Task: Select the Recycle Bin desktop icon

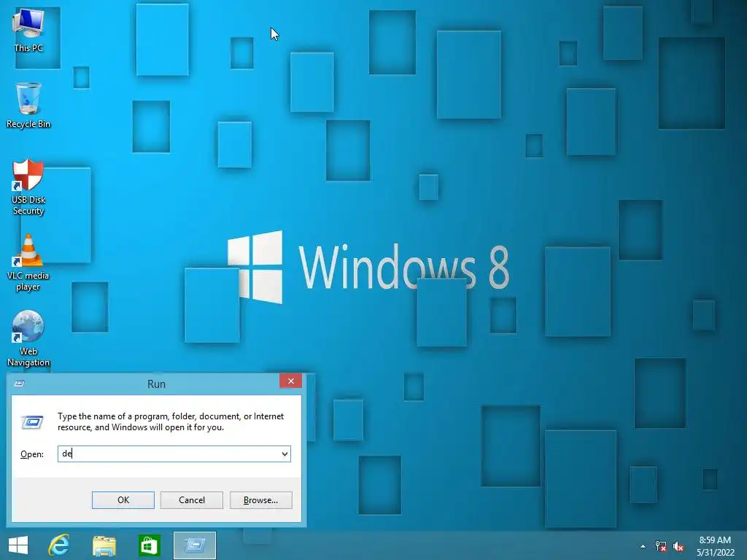Action: tap(28, 105)
